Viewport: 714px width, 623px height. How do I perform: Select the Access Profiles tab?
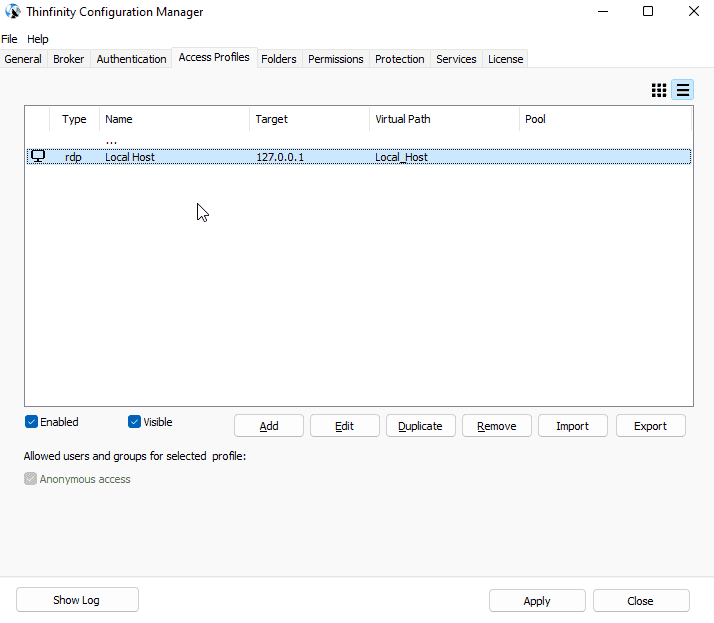tap(214, 57)
